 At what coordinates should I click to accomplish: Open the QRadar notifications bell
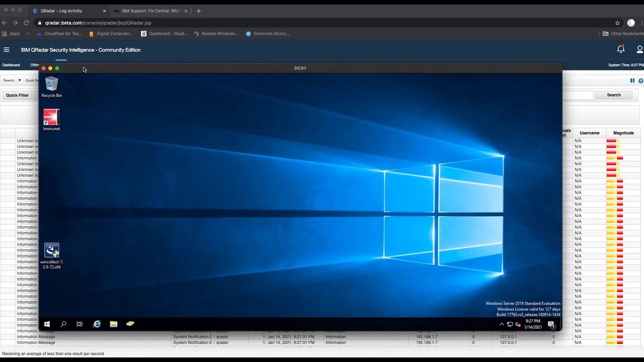pyautogui.click(x=621, y=49)
